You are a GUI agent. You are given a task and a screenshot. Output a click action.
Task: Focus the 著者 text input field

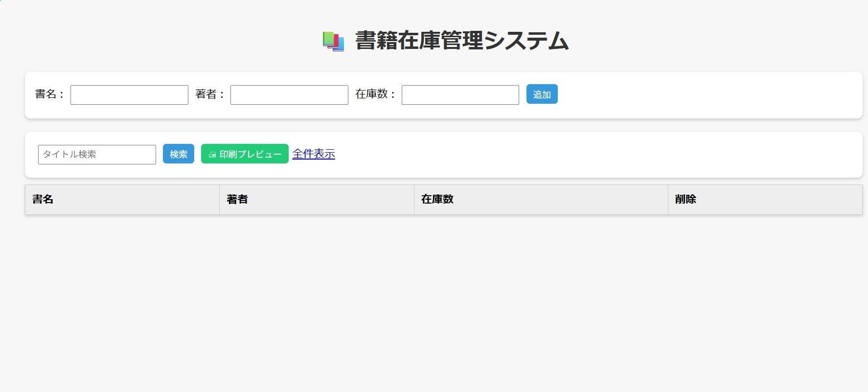(x=289, y=95)
